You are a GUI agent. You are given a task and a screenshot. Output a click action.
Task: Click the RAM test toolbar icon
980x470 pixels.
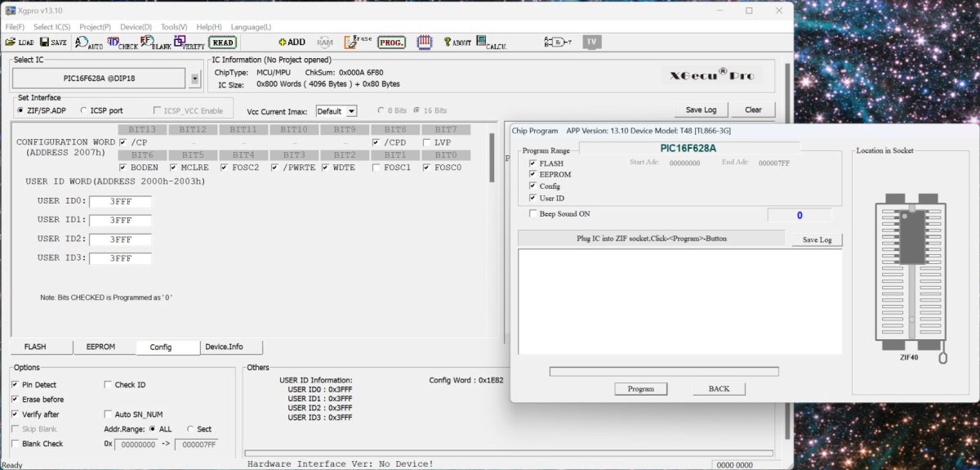tap(325, 42)
